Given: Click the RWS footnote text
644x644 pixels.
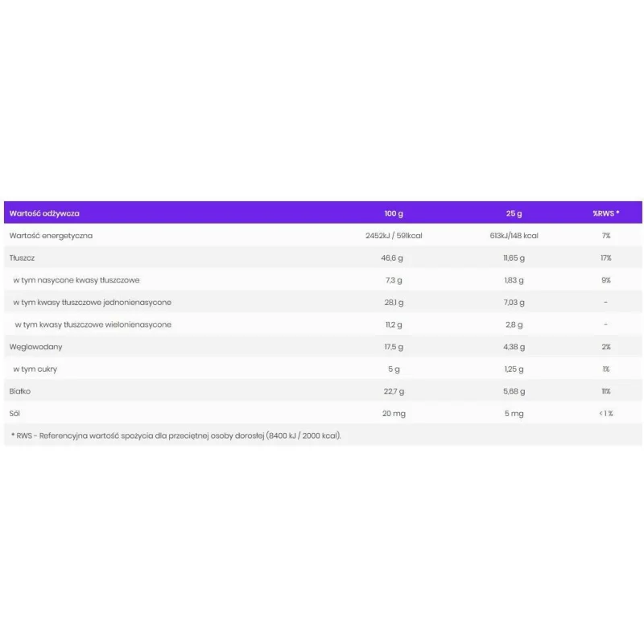Looking at the screenshot, I should tap(175, 436).
